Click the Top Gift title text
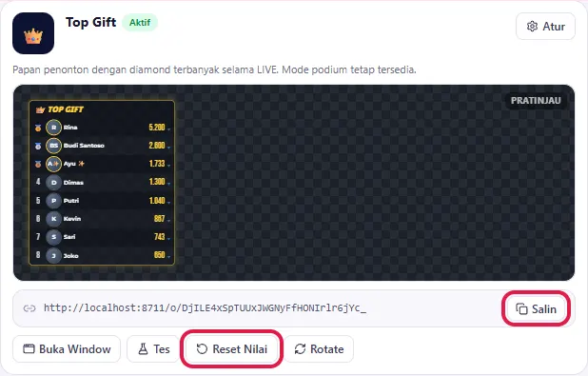Viewport: 588px width, 376px height. pos(90,23)
